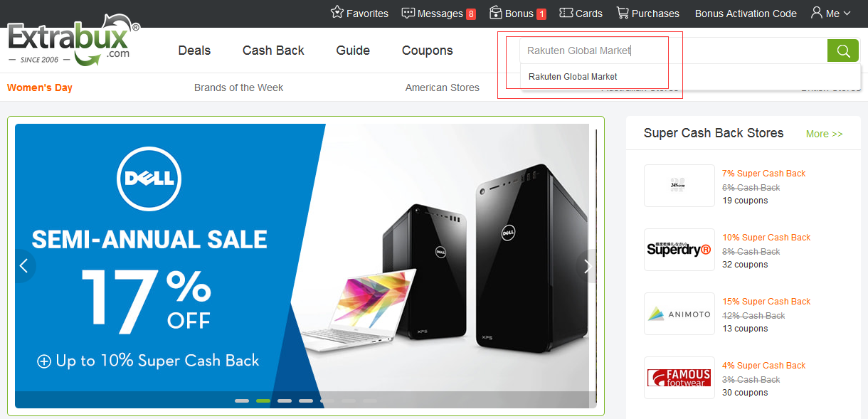Expand the Me account dropdown
The image size is (868, 419).
click(831, 13)
